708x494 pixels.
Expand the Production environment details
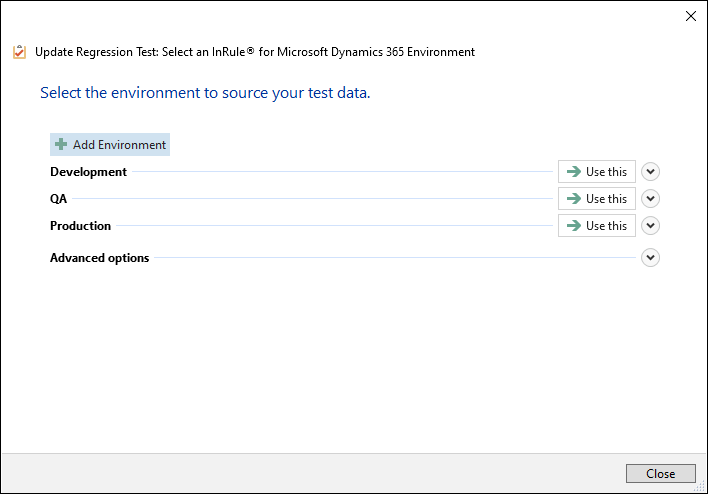(x=650, y=225)
